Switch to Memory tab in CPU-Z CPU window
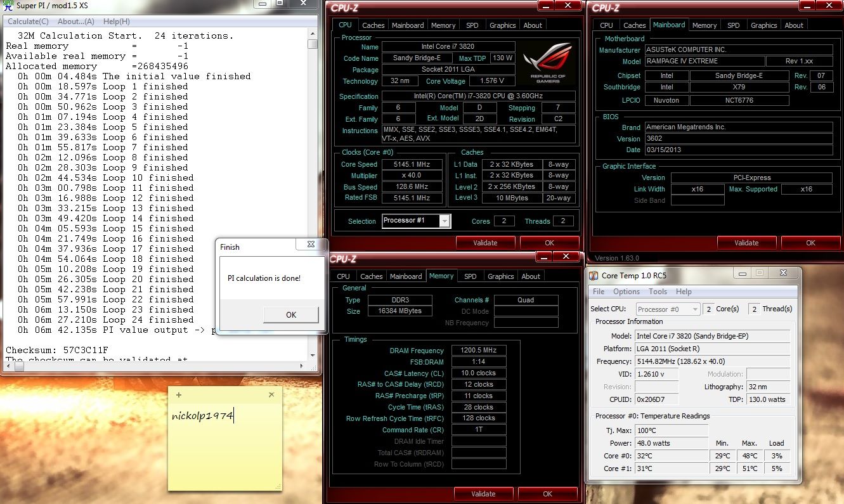Screen dimensions: 844x504 pyautogui.click(x=443, y=25)
